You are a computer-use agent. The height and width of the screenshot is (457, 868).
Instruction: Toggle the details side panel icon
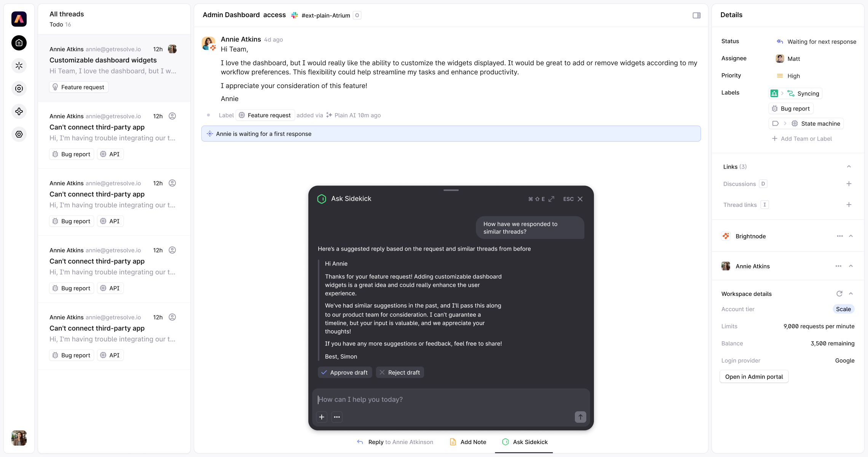point(697,15)
